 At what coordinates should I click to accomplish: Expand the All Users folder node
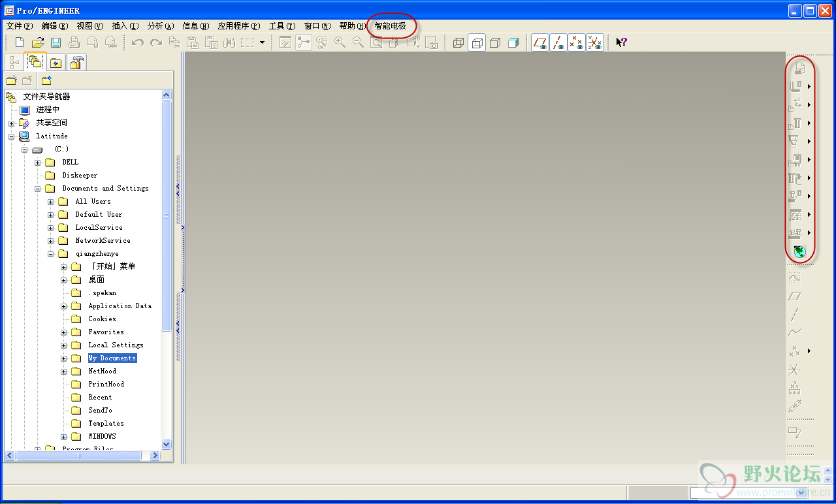[x=51, y=202]
